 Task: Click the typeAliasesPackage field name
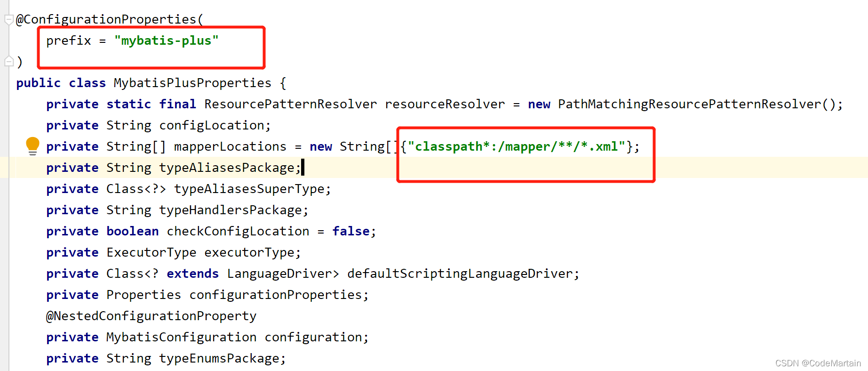coord(227,168)
